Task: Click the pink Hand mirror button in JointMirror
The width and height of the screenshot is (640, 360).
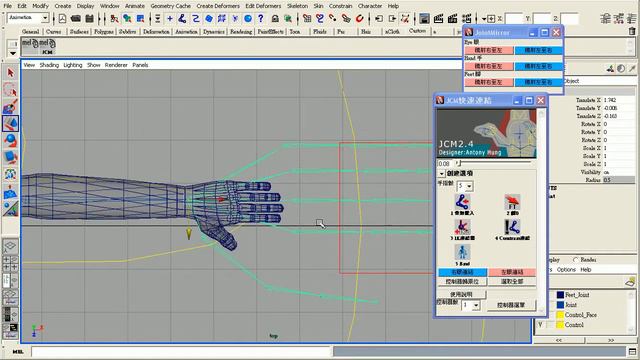Action: tap(489, 66)
